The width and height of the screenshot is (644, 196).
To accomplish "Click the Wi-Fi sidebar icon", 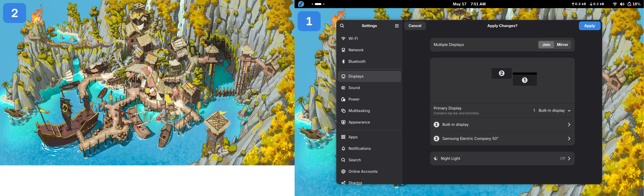I will tap(344, 38).
